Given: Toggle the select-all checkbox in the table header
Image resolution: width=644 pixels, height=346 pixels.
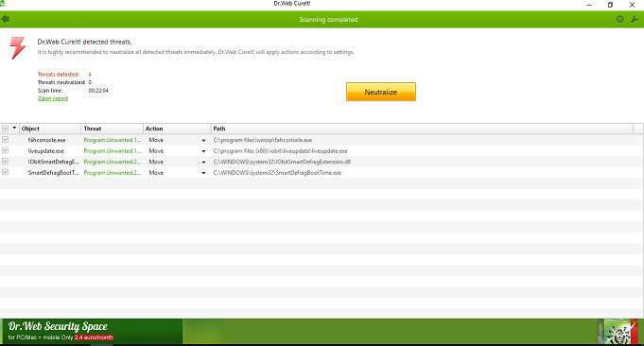Looking at the screenshot, I should (5, 129).
